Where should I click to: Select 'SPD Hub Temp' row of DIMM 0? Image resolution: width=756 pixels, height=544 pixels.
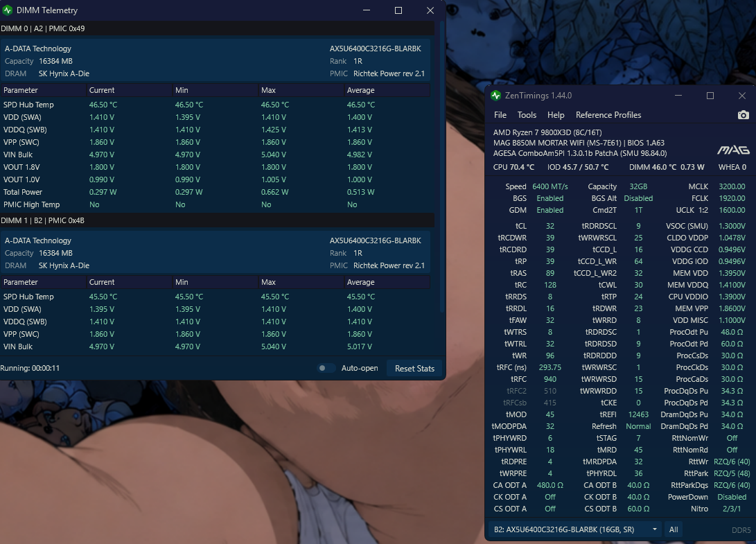pyautogui.click(x=215, y=105)
